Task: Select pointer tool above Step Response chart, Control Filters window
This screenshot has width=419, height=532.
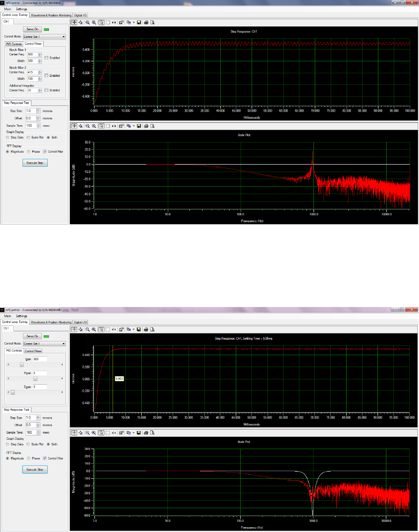Action: click(102, 22)
